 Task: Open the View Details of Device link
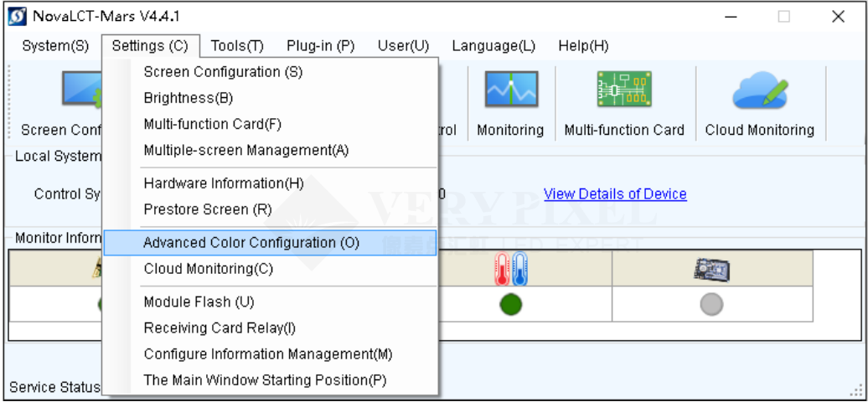[615, 193]
